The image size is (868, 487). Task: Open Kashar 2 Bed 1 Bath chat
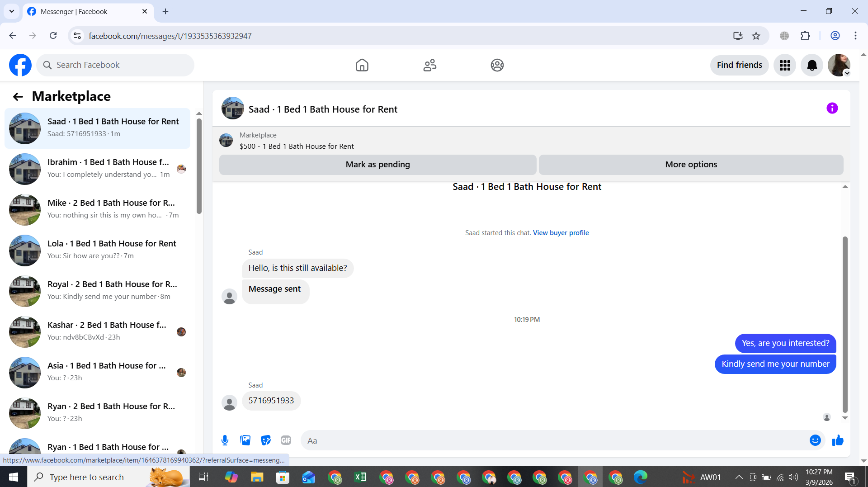[x=97, y=331]
